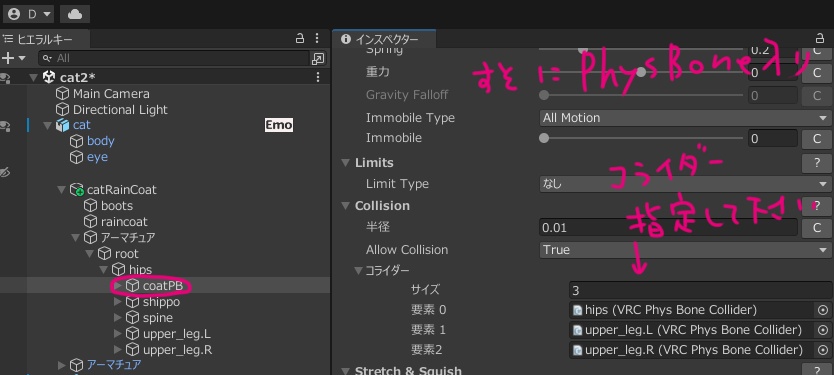This screenshot has height=375, width=834.
Task: Collapse the Stretch & Squish section
Action: pos(346,371)
